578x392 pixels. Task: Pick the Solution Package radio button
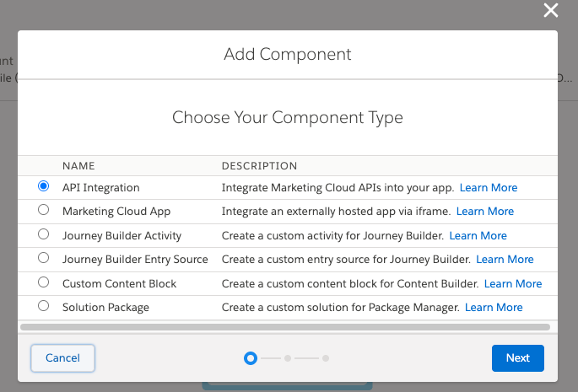(x=44, y=307)
